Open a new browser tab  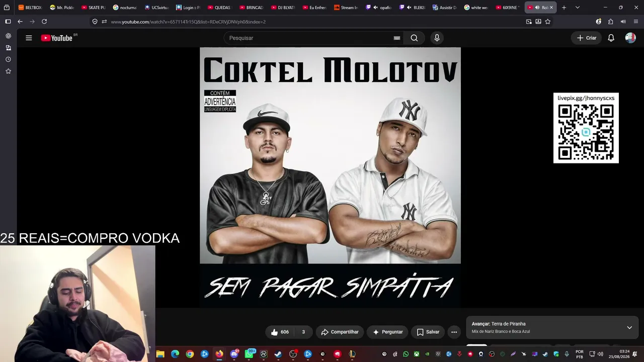564,8
